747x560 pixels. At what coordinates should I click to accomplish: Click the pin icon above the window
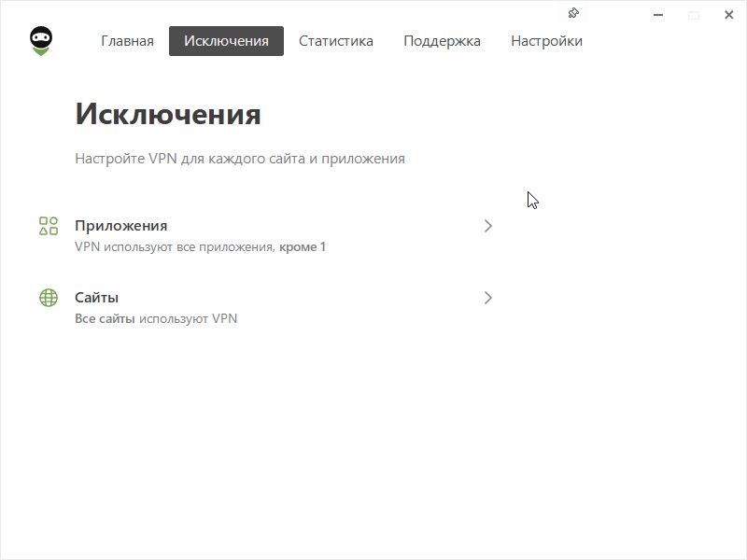tap(572, 13)
